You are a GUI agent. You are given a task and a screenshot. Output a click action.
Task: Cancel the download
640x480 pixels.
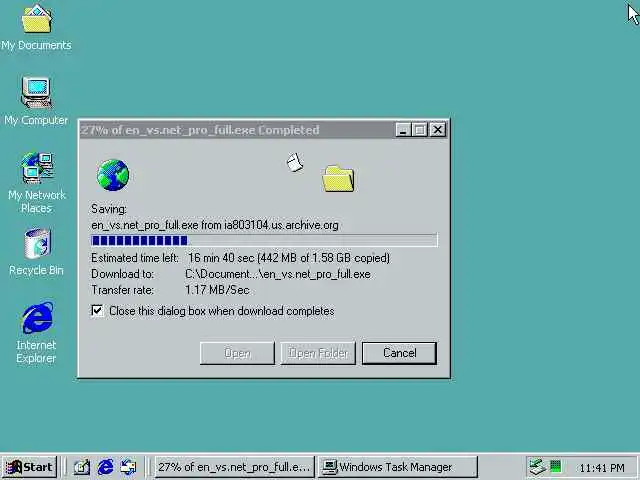coord(399,353)
